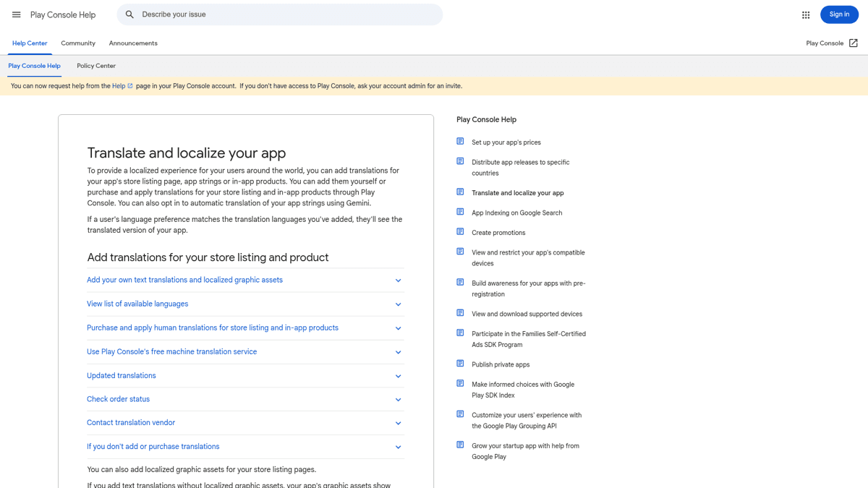
Task: Click the Play Console Help title in header
Action: click(63, 14)
